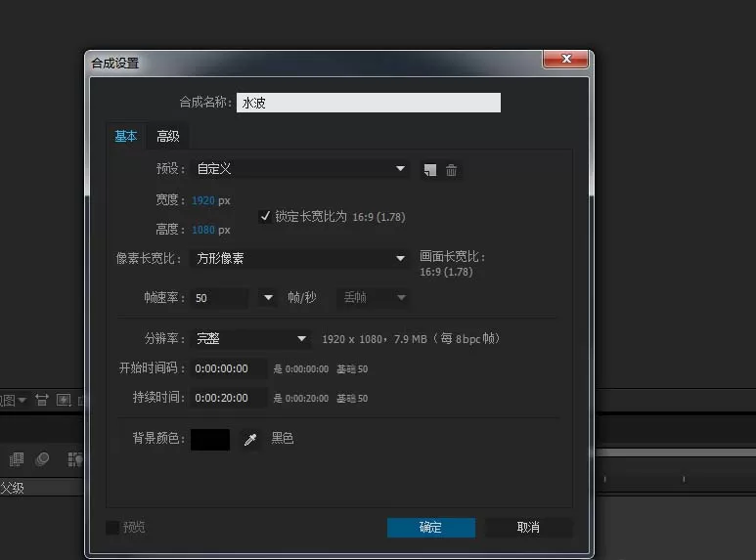Open the 分辨率 dropdown

(250, 338)
